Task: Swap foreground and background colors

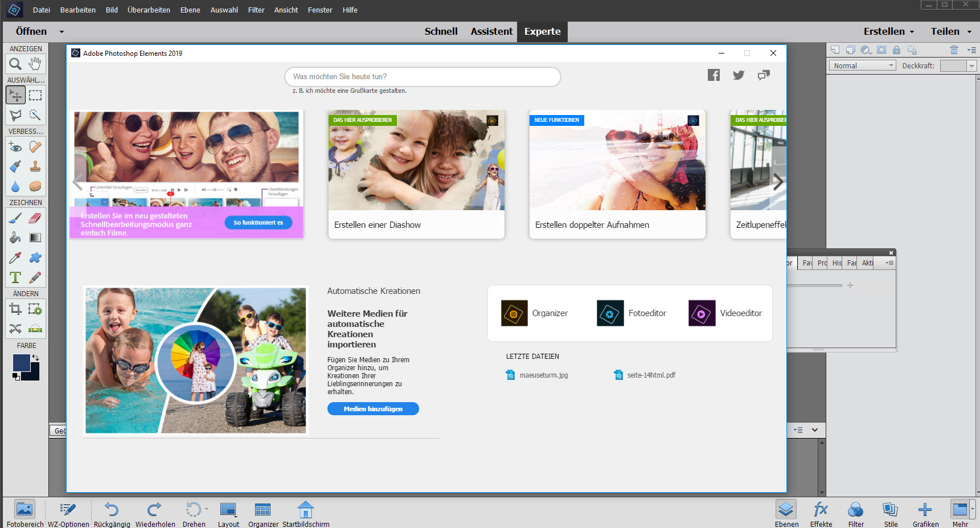Action: click(36, 358)
